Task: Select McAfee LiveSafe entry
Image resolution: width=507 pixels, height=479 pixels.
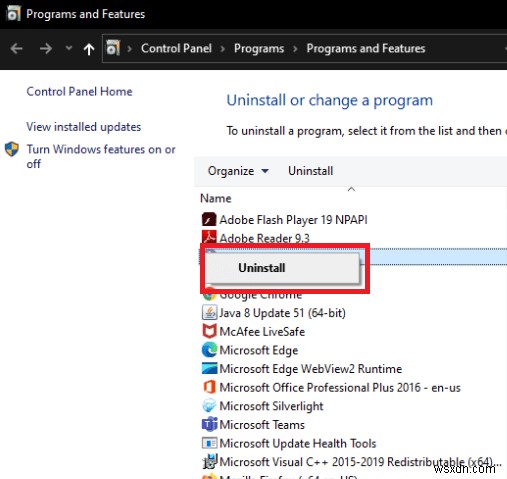Action: click(262, 332)
